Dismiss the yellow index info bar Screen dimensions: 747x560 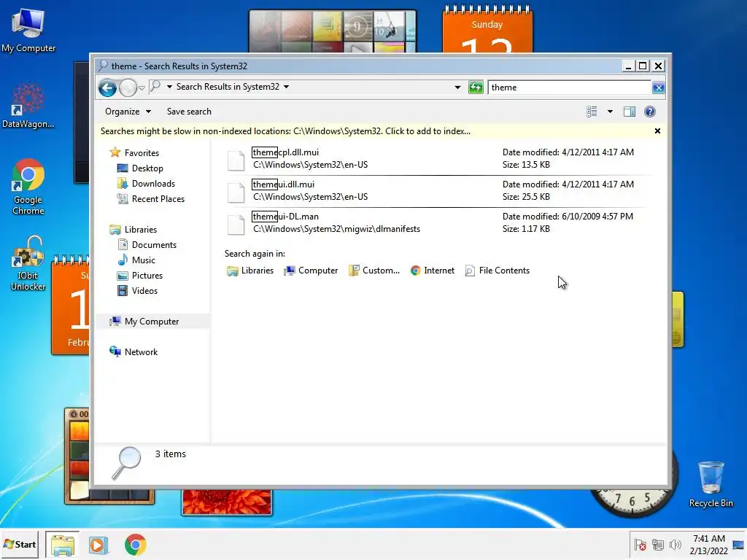point(657,131)
